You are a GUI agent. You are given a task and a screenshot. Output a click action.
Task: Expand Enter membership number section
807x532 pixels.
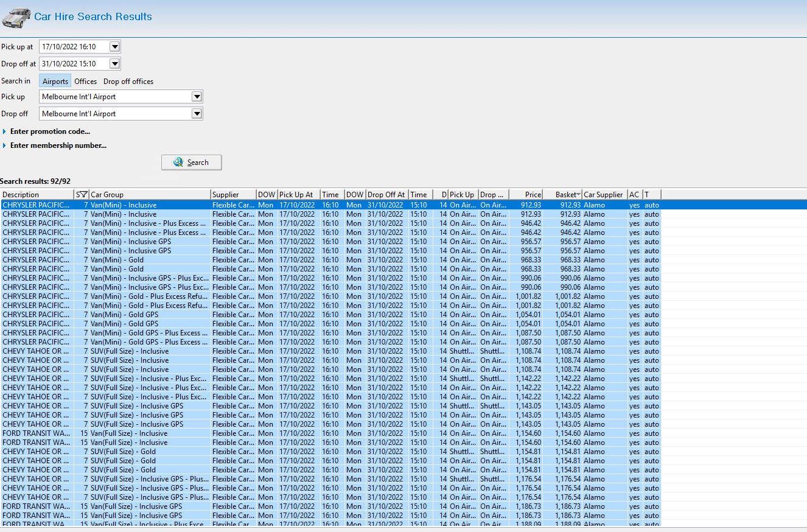[x=58, y=145]
